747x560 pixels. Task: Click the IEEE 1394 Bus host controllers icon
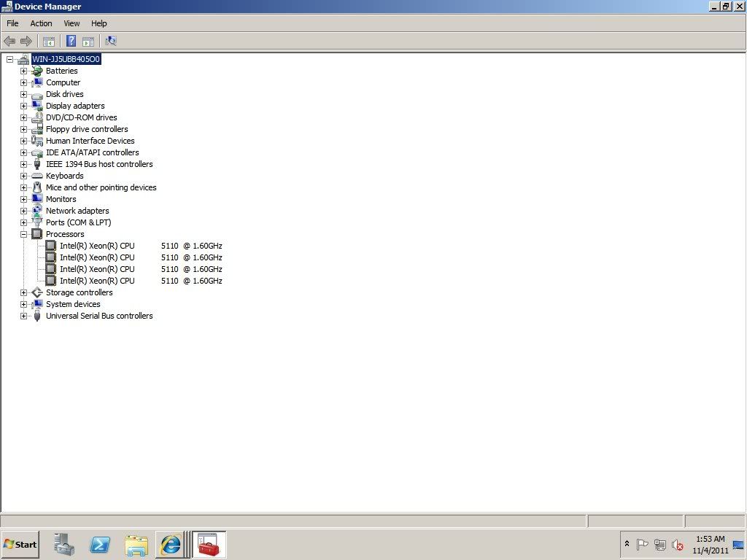click(36, 164)
